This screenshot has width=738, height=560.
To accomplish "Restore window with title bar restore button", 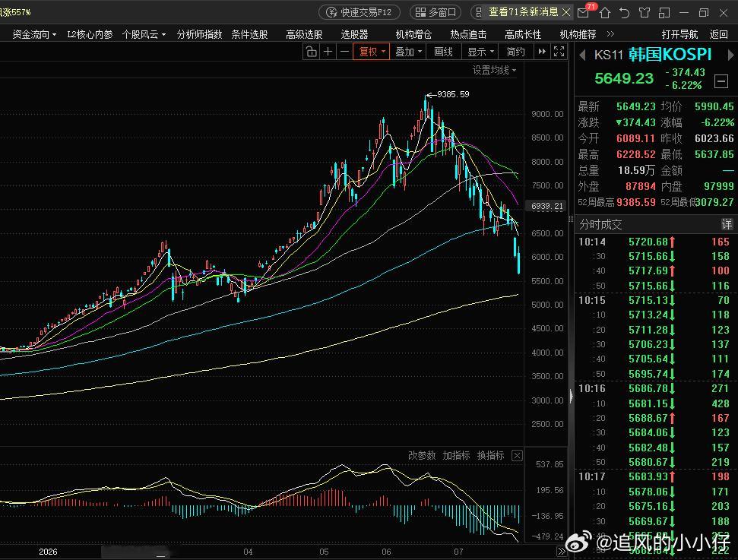I will pos(704,13).
